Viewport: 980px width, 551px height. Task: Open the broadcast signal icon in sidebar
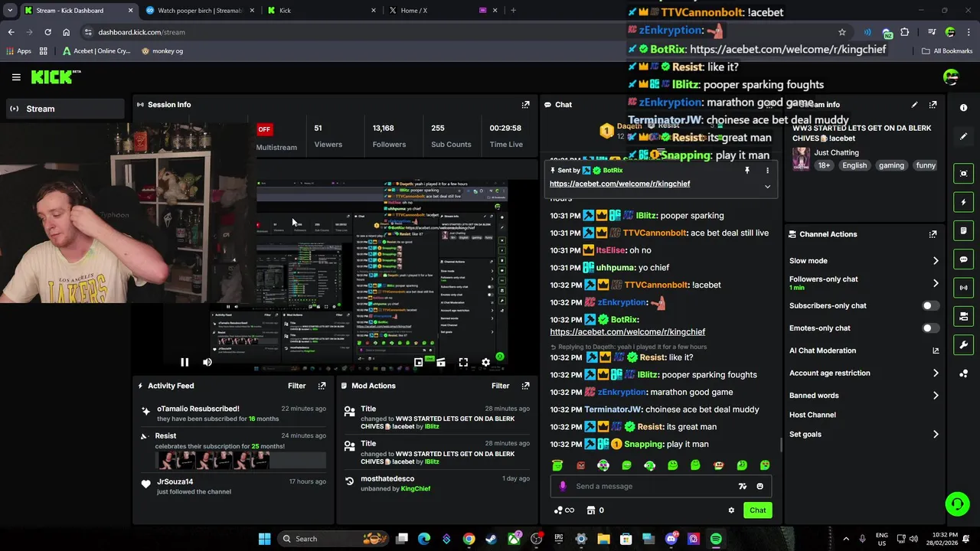pos(964,288)
